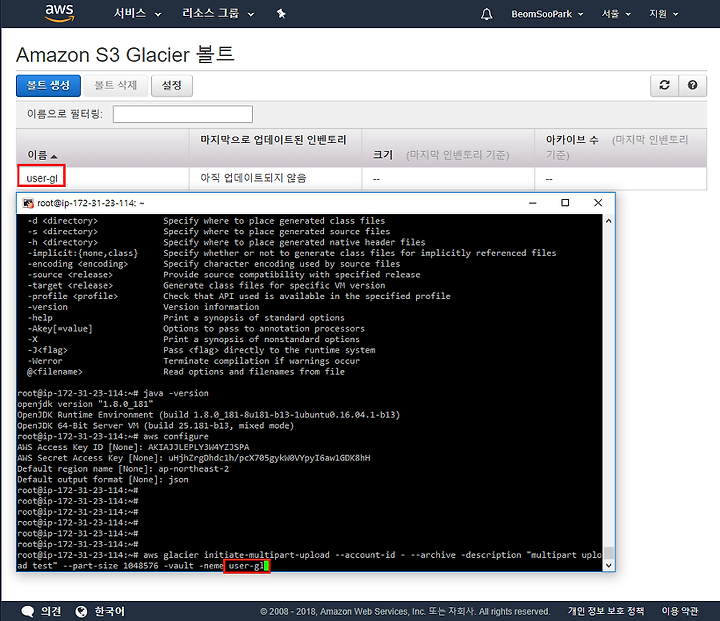
Task: Select the user-gl vault name
Action: pos(42,178)
